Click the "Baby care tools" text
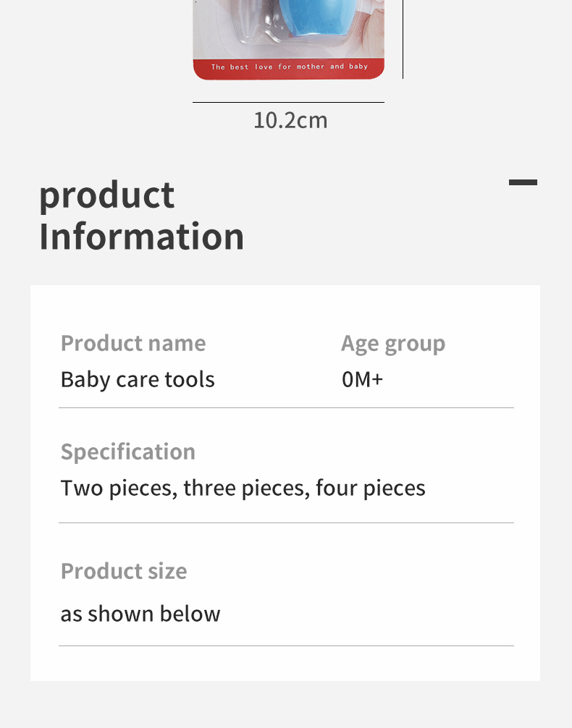 [138, 380]
